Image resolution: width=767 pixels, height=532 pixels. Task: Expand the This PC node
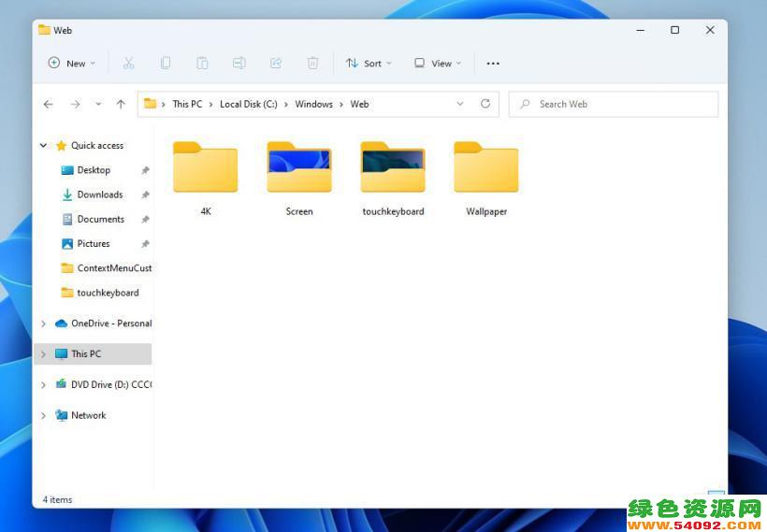coord(44,354)
